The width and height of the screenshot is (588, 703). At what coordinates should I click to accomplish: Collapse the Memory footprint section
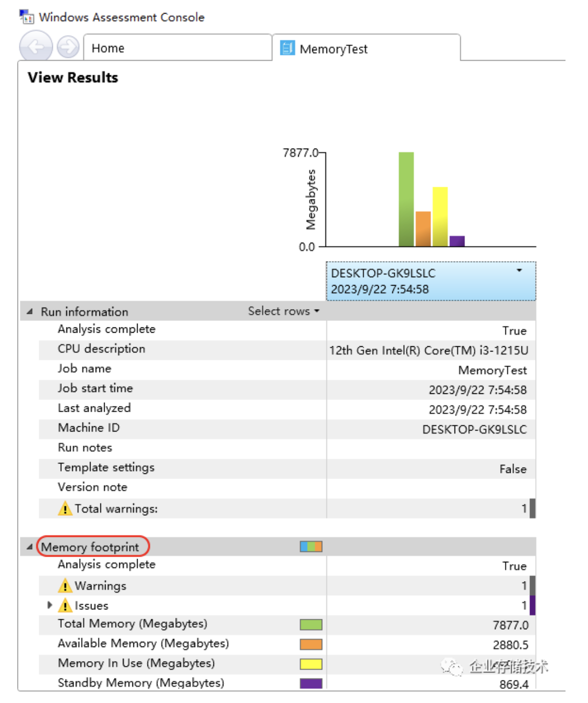(30, 547)
